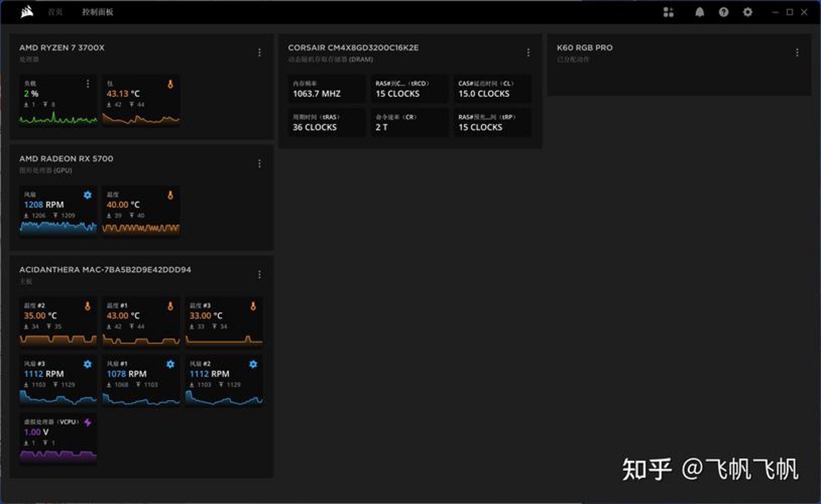Open K60 RGB PRO card options menu
821x504 pixels.
click(797, 53)
